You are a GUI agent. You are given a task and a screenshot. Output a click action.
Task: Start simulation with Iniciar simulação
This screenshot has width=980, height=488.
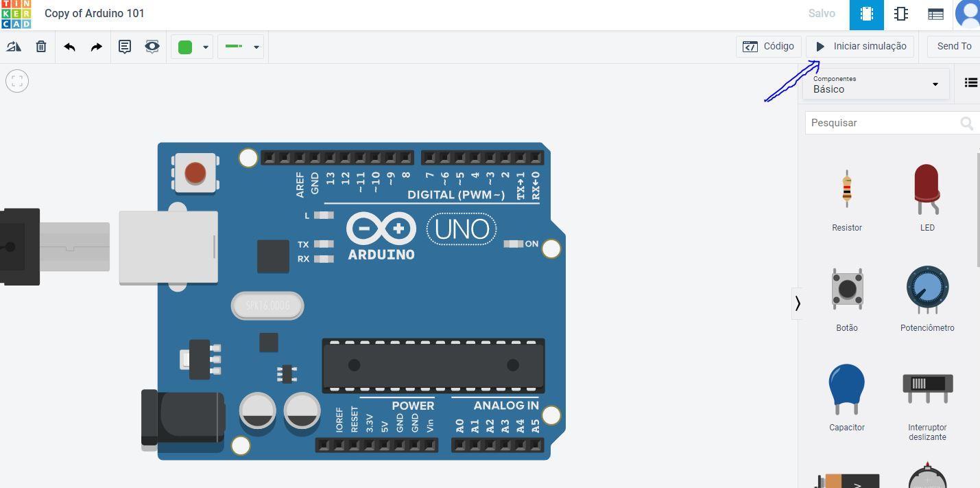(860, 46)
